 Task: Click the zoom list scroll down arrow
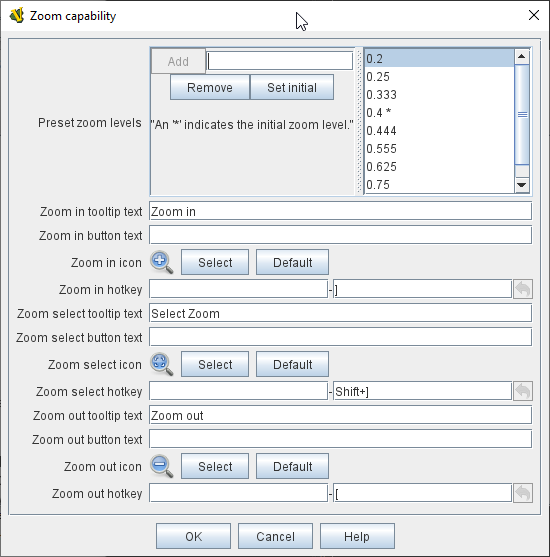(x=522, y=185)
